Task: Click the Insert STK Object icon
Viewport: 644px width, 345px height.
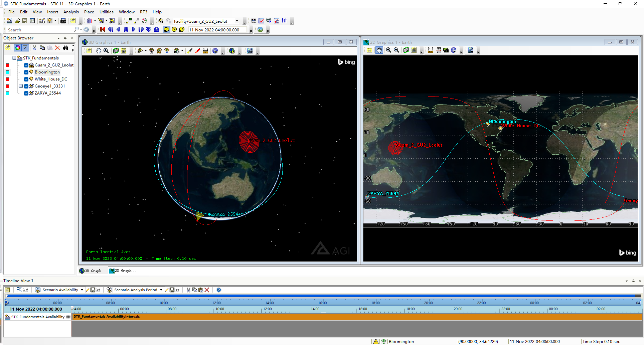Action: [x=42, y=21]
